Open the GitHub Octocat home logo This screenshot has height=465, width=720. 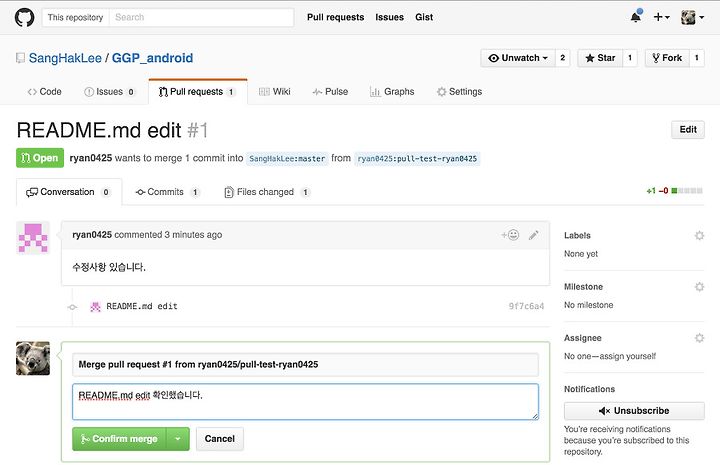24,17
